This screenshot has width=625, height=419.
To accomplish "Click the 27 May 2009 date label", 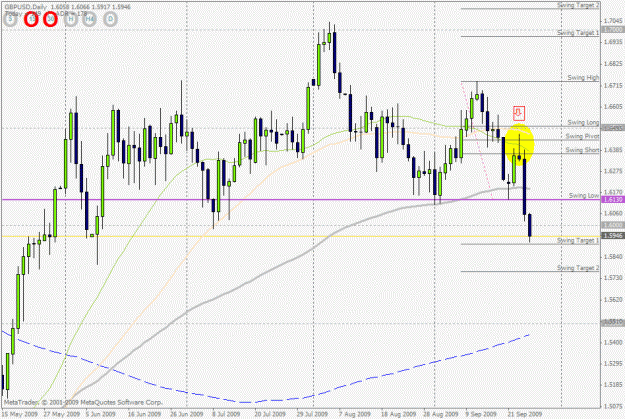I will pos(62,414).
